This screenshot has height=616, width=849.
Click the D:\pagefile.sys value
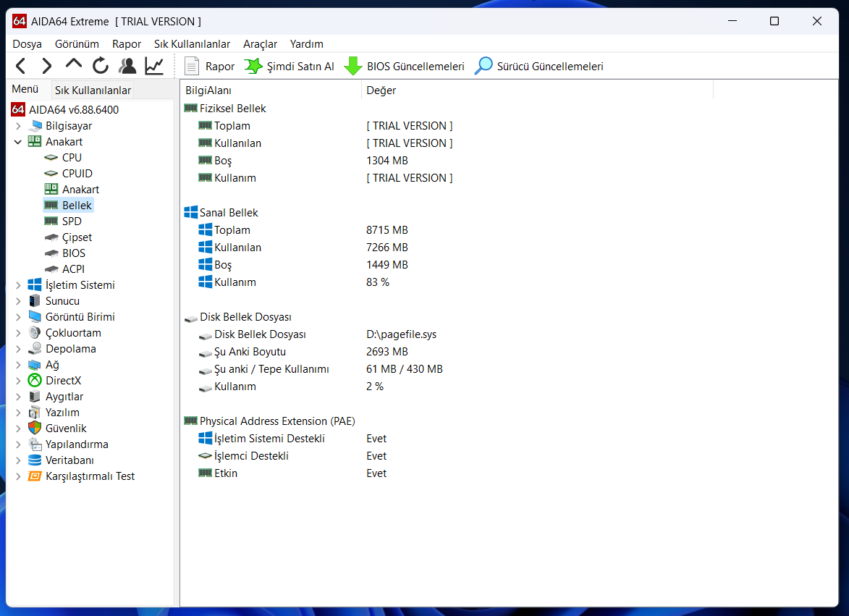tap(401, 334)
